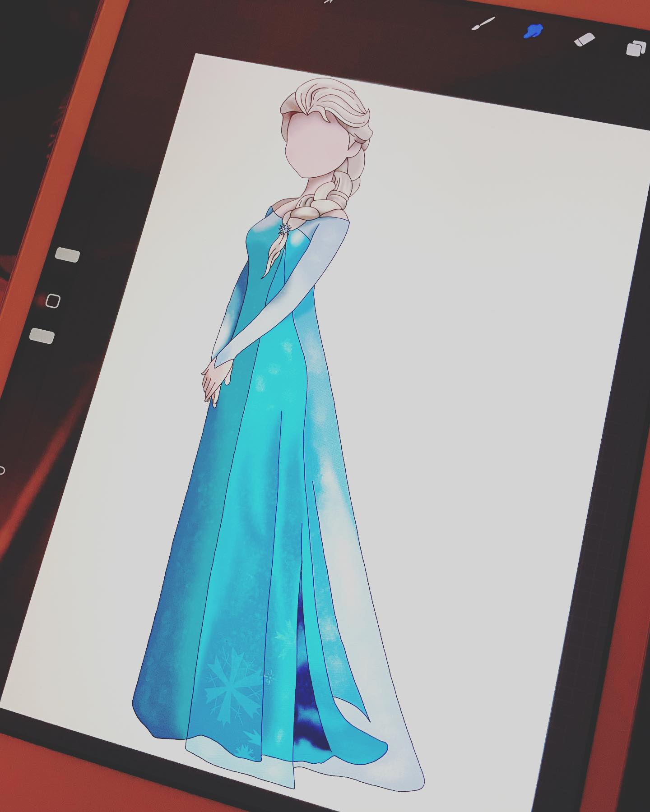This screenshot has width=650, height=812.
Task: Tap the square Modify eyedropper button
Action: 53,301
